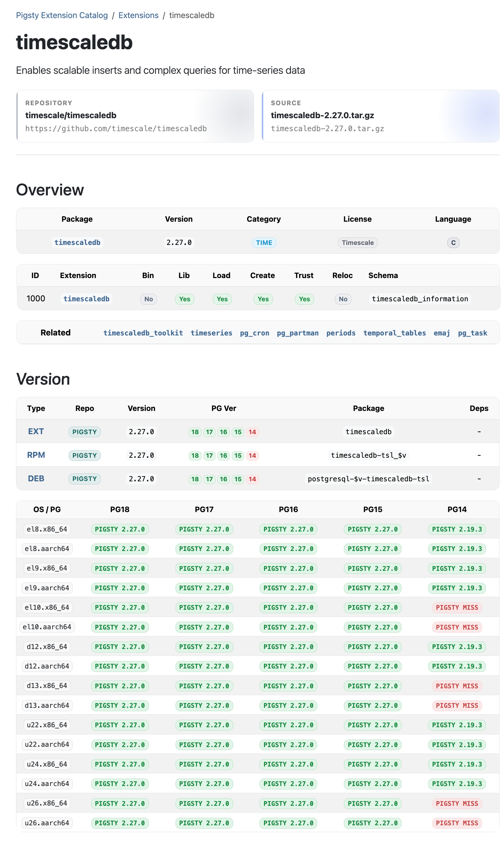Click Bin 'No' badge in extension row
This screenshot has height=854, width=504.
tap(149, 299)
